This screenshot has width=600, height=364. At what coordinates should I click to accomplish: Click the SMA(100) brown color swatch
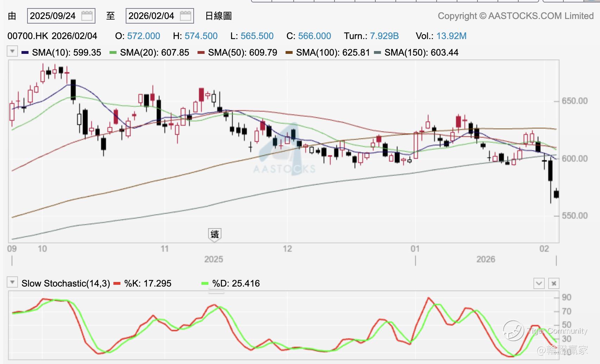coord(289,53)
